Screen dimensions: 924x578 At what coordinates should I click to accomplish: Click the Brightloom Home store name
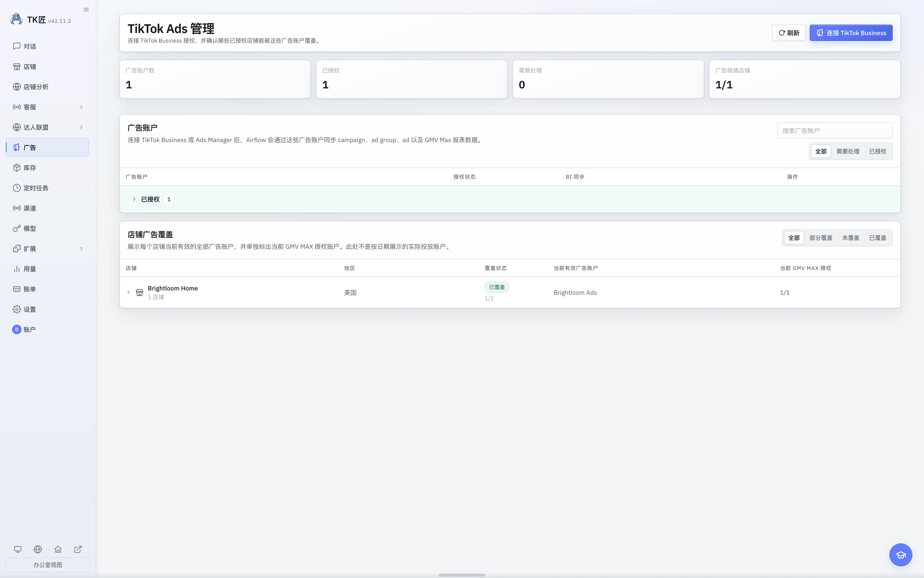click(x=173, y=288)
